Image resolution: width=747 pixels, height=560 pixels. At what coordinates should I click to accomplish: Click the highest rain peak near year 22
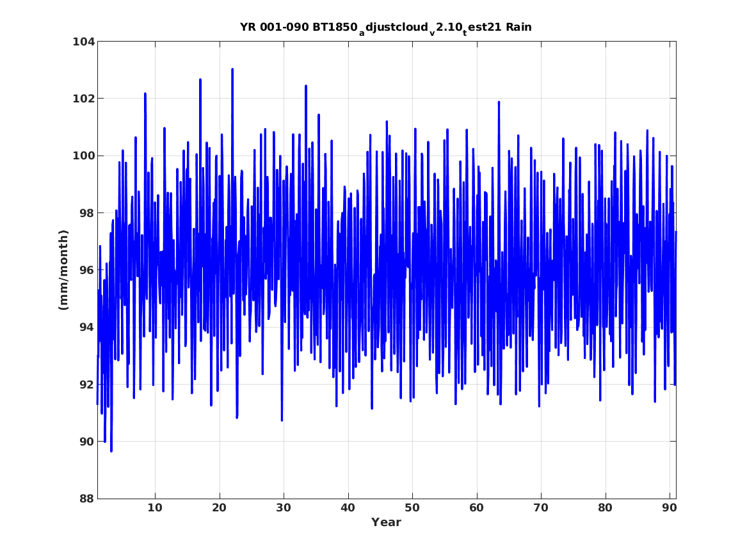tap(232, 70)
